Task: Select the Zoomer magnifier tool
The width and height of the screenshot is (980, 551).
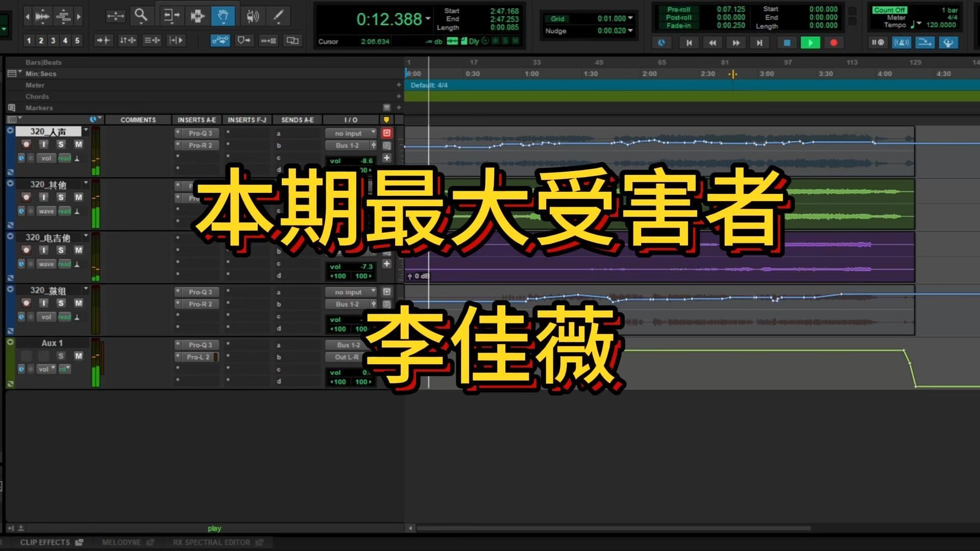Action: coord(141,16)
